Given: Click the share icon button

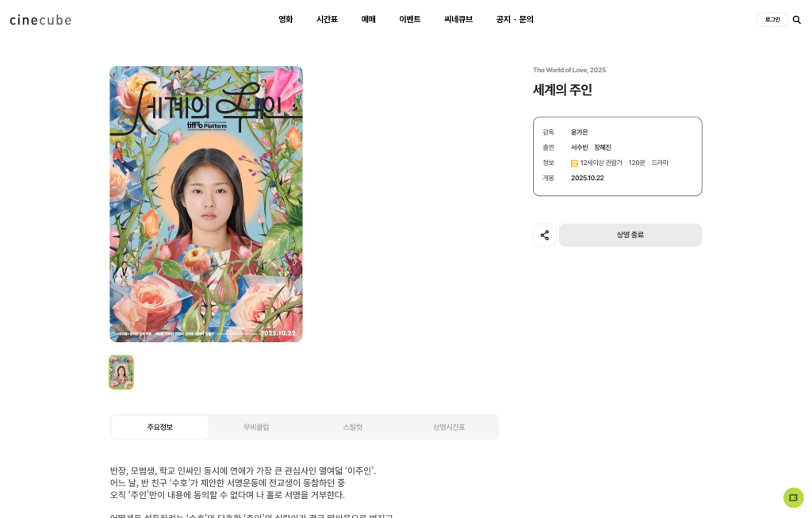Looking at the screenshot, I should tap(545, 235).
